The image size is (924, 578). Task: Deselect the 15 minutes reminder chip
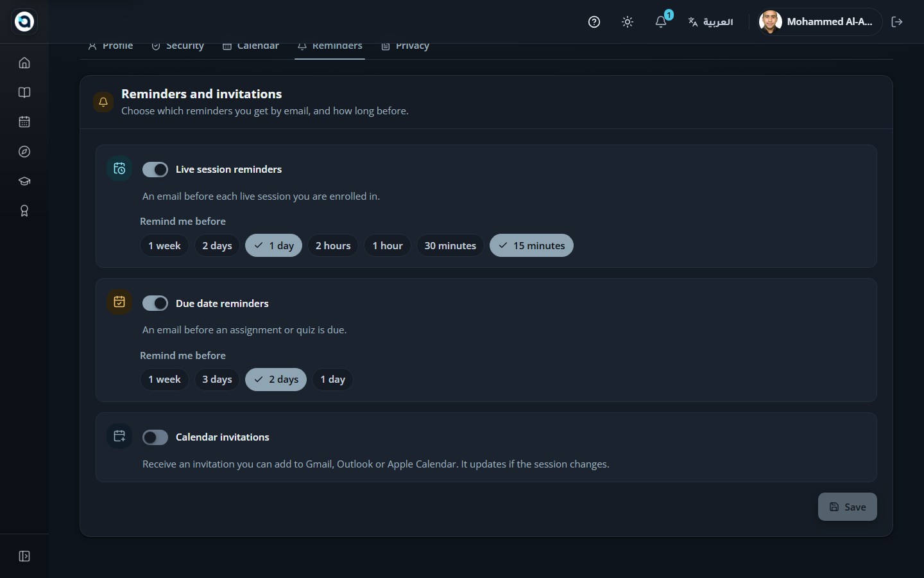[x=531, y=245]
